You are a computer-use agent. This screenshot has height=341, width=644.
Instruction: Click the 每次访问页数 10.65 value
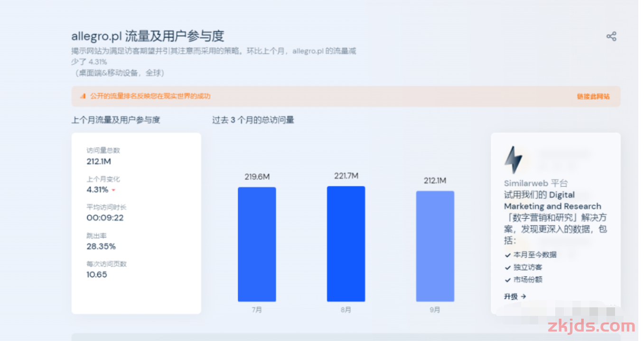[97, 275]
